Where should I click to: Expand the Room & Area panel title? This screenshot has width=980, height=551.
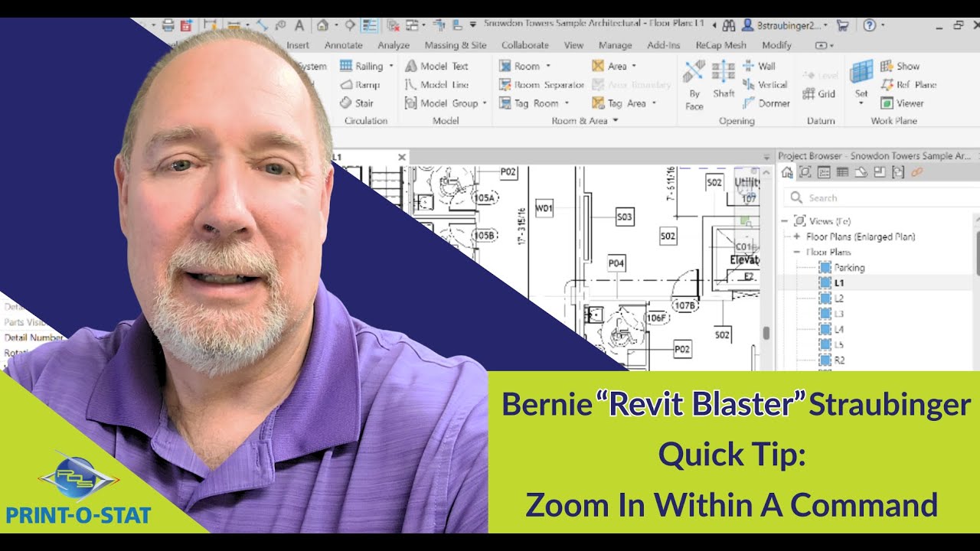pyautogui.click(x=585, y=121)
